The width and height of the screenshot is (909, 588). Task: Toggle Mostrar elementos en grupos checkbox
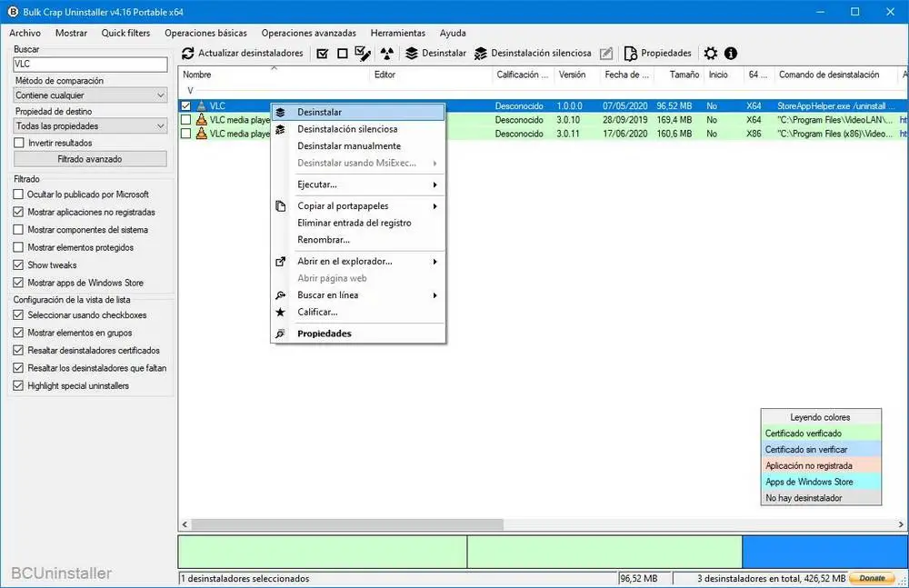click(18, 333)
